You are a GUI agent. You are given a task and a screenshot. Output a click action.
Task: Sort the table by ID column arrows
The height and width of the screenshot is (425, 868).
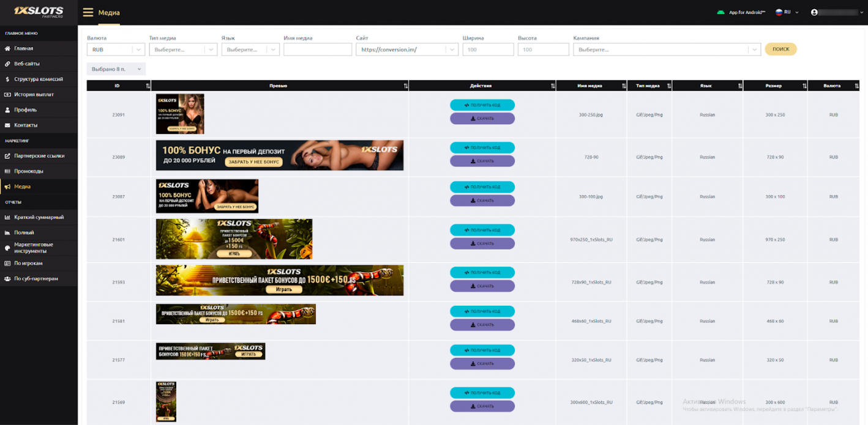click(148, 86)
